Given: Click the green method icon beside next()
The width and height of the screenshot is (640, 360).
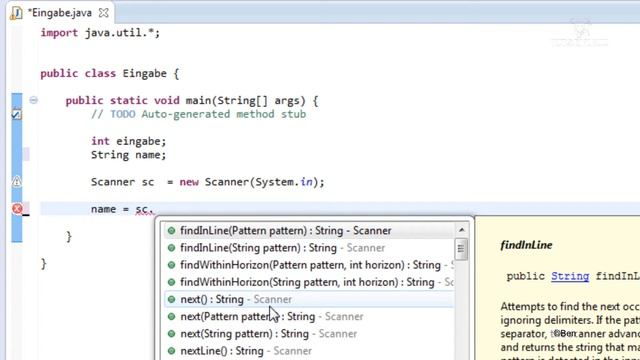Looking at the screenshot, I should 171,299.
